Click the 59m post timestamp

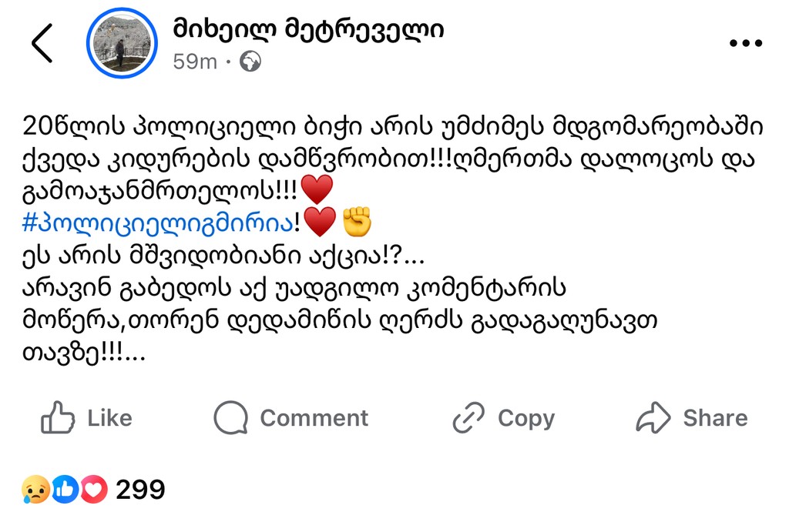(195, 62)
